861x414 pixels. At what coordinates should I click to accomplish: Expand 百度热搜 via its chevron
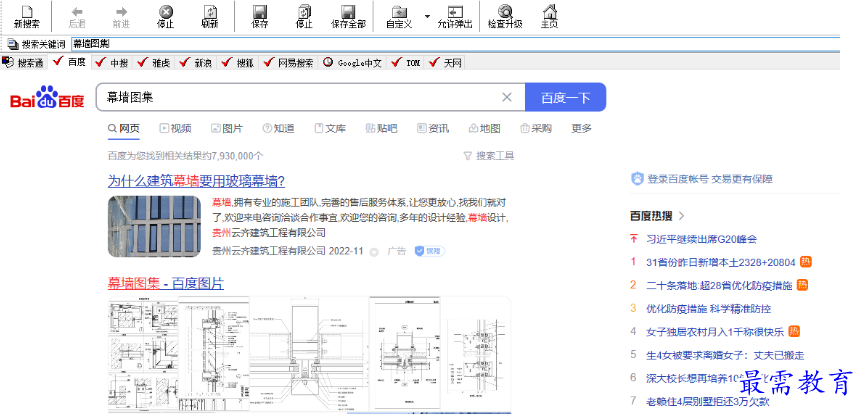coord(682,216)
